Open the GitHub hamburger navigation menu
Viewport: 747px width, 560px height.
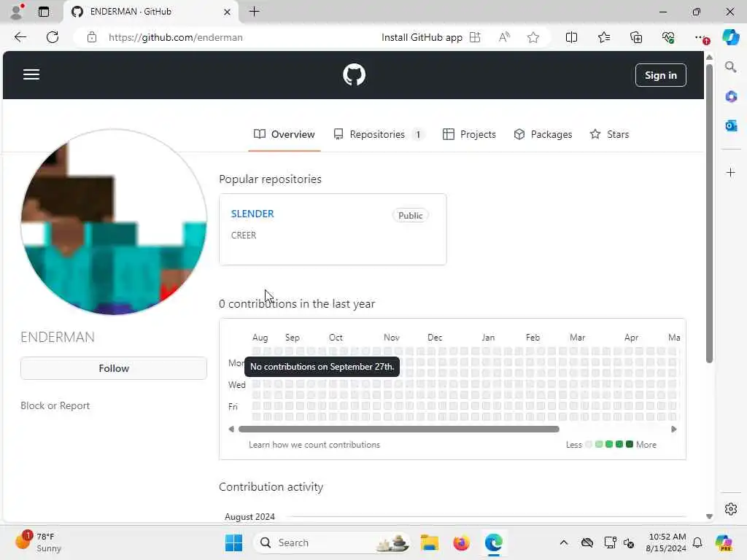coord(31,75)
